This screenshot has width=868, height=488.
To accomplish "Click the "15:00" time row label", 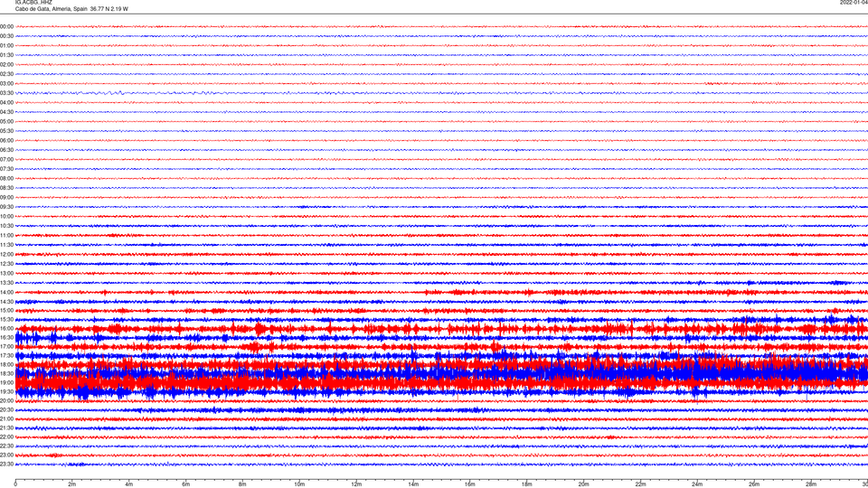I will click(6, 310).
